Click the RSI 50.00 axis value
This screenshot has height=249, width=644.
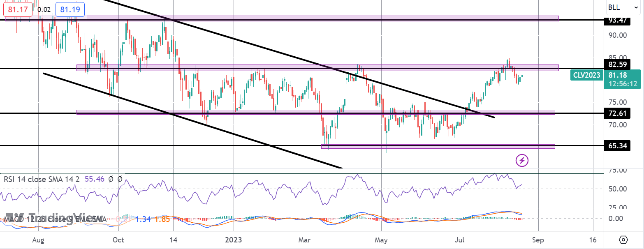[x=618, y=189]
